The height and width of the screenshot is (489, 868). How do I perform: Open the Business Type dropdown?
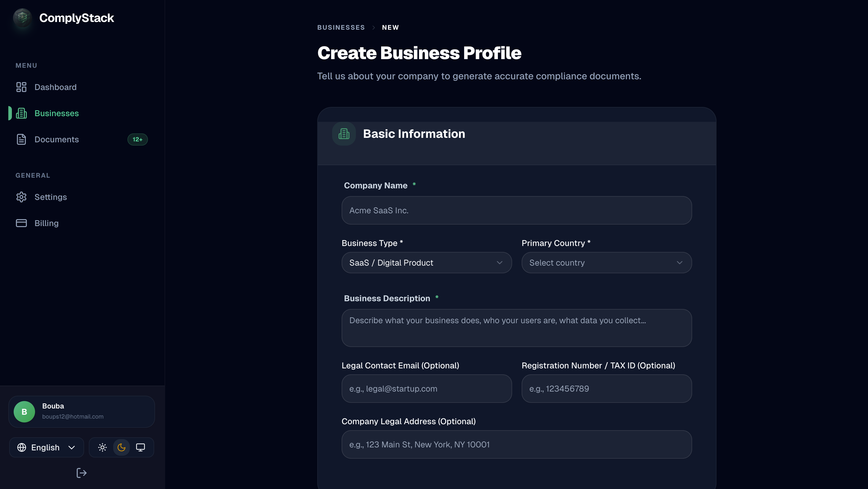point(426,263)
